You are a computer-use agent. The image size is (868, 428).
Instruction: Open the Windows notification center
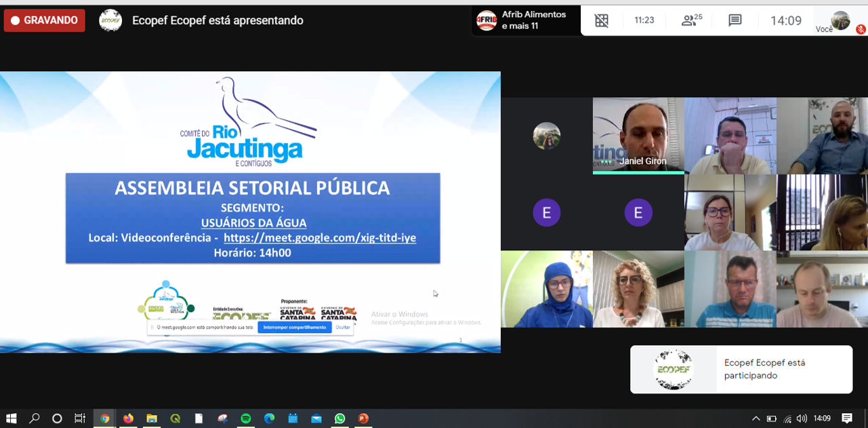pyautogui.click(x=847, y=419)
